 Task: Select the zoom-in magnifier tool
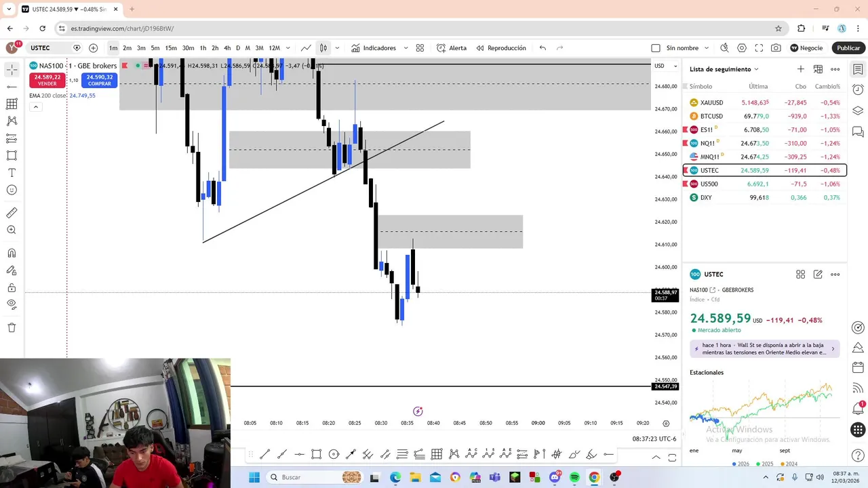pos(12,230)
